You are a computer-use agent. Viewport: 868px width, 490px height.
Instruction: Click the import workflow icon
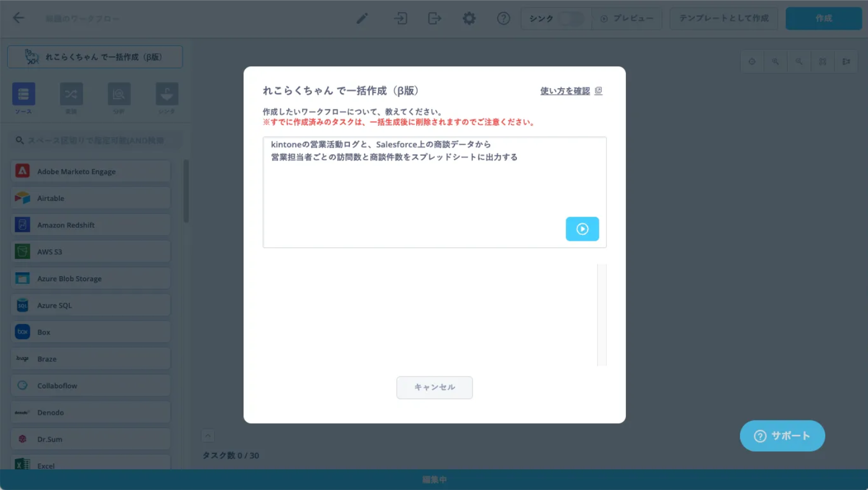click(x=401, y=19)
